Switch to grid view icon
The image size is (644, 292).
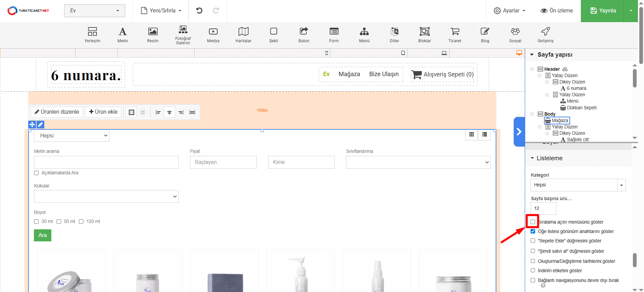click(x=472, y=134)
